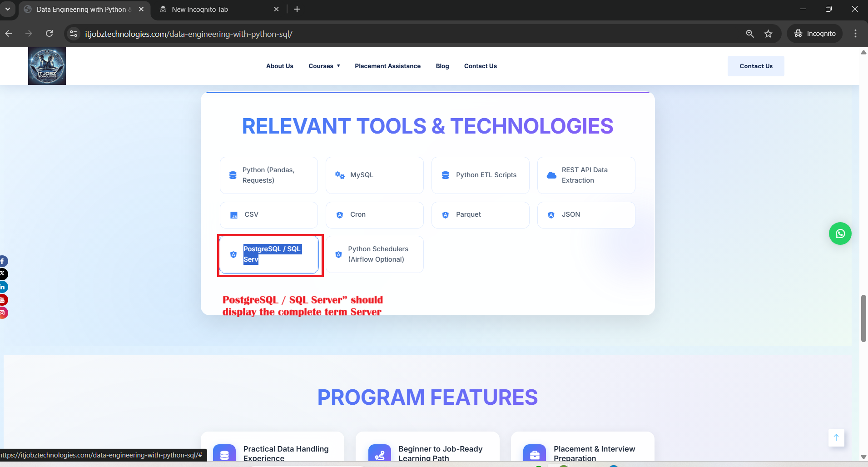The width and height of the screenshot is (868, 467).
Task: Open the YouTube social icon
Action: click(x=3, y=300)
